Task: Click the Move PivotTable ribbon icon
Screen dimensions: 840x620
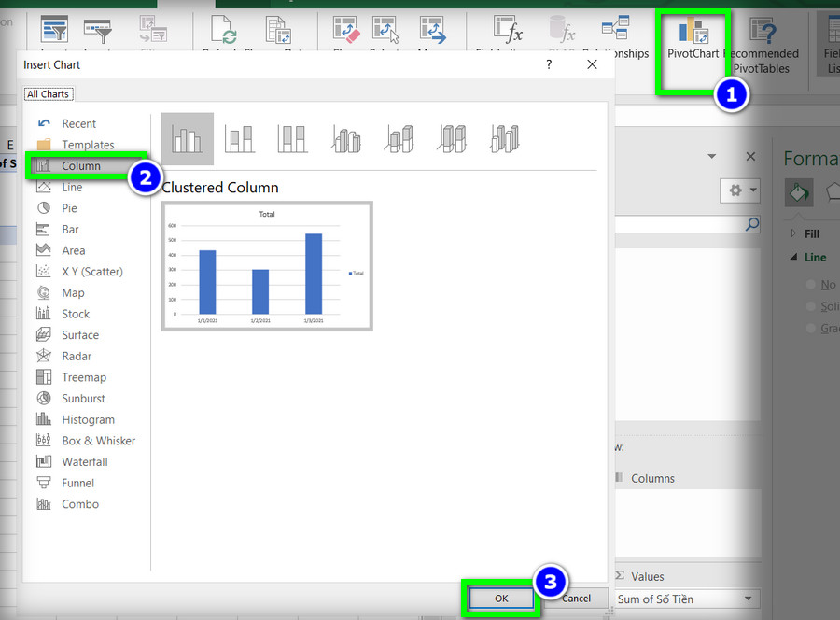Action: coord(433,30)
